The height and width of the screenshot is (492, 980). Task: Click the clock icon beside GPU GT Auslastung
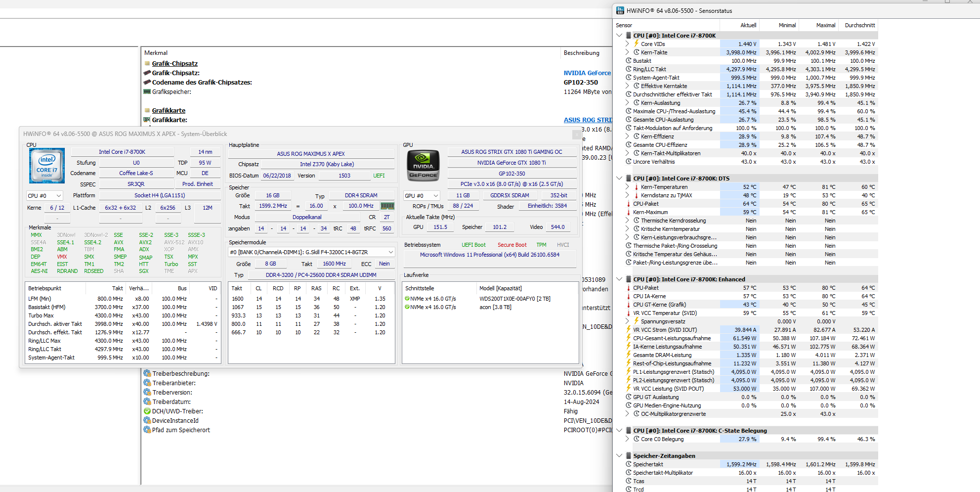(629, 397)
